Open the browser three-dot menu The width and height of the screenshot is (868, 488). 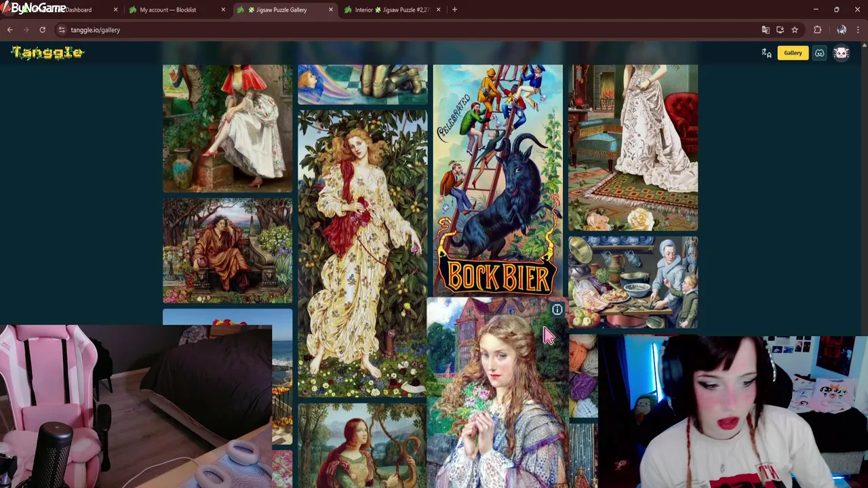(859, 30)
